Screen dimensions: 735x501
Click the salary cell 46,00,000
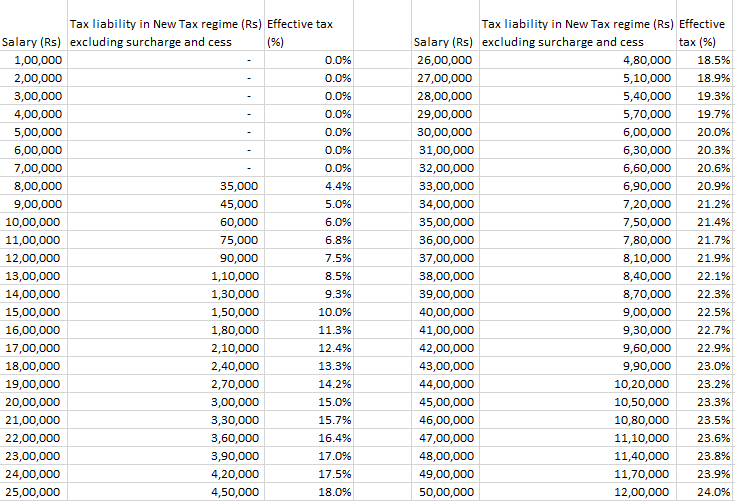pyautogui.click(x=447, y=420)
